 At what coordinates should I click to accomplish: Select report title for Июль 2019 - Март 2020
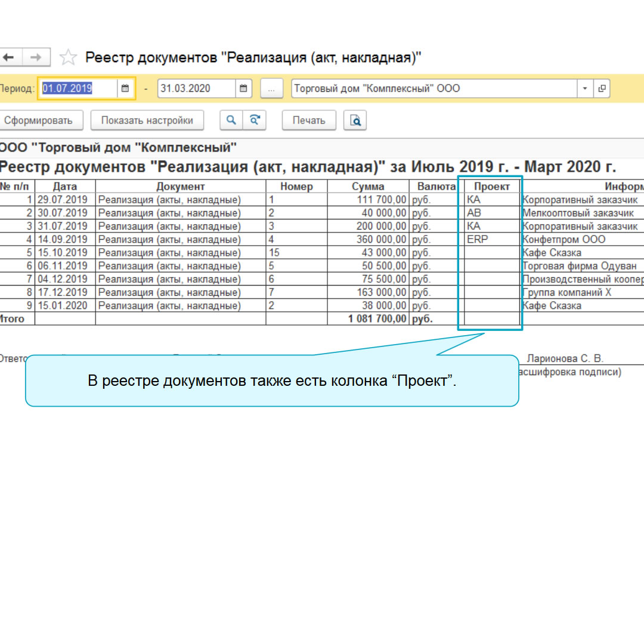(307, 167)
